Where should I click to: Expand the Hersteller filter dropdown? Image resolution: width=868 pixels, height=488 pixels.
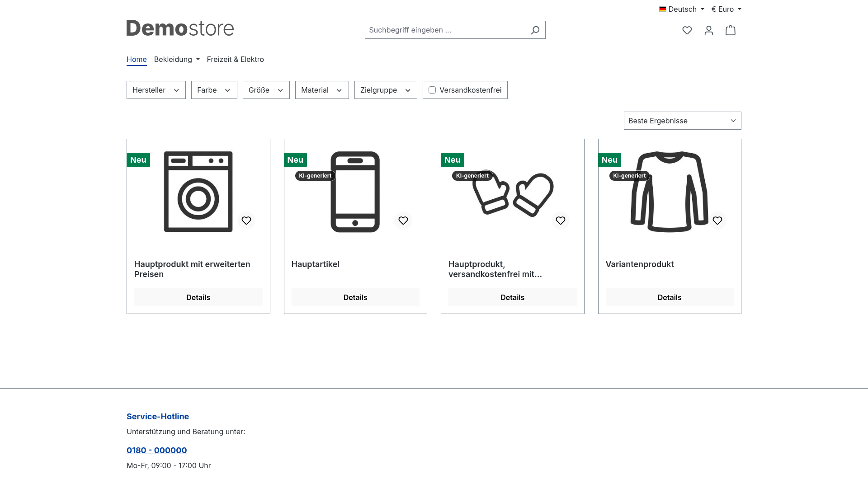156,90
